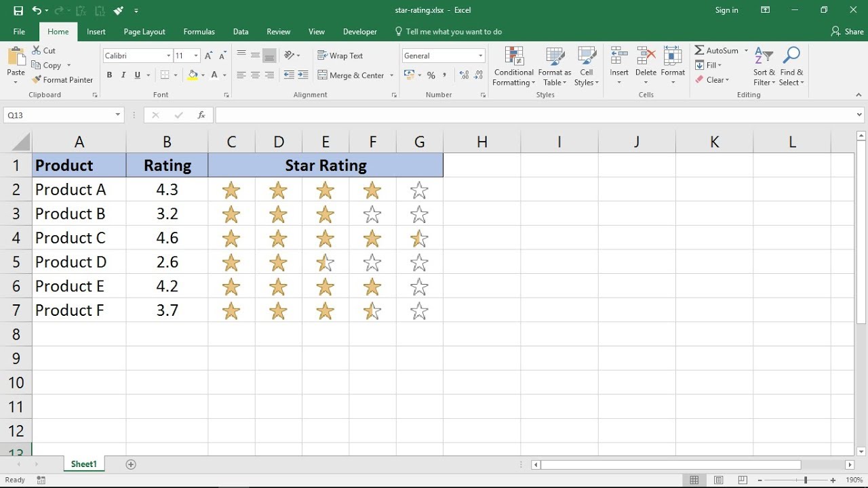Screen dimensions: 868x488
Task: Click the Increase Decimal icon
Action: point(464,75)
